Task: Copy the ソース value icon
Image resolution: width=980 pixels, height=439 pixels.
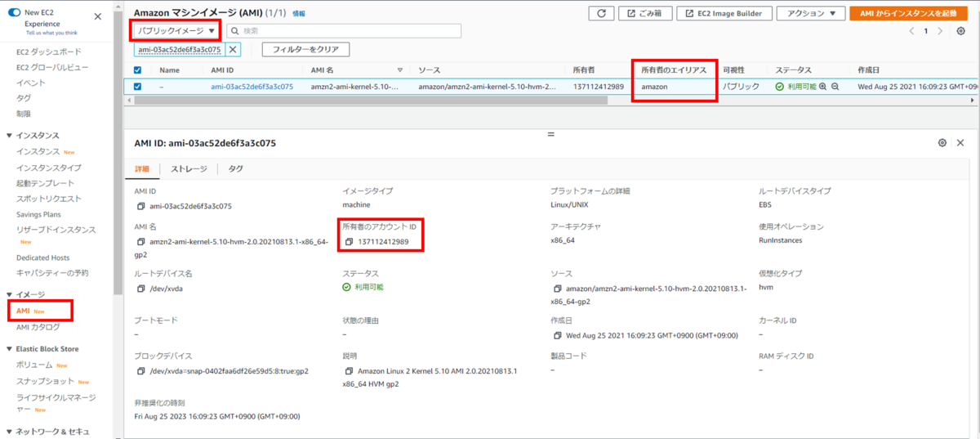Action: point(557,289)
